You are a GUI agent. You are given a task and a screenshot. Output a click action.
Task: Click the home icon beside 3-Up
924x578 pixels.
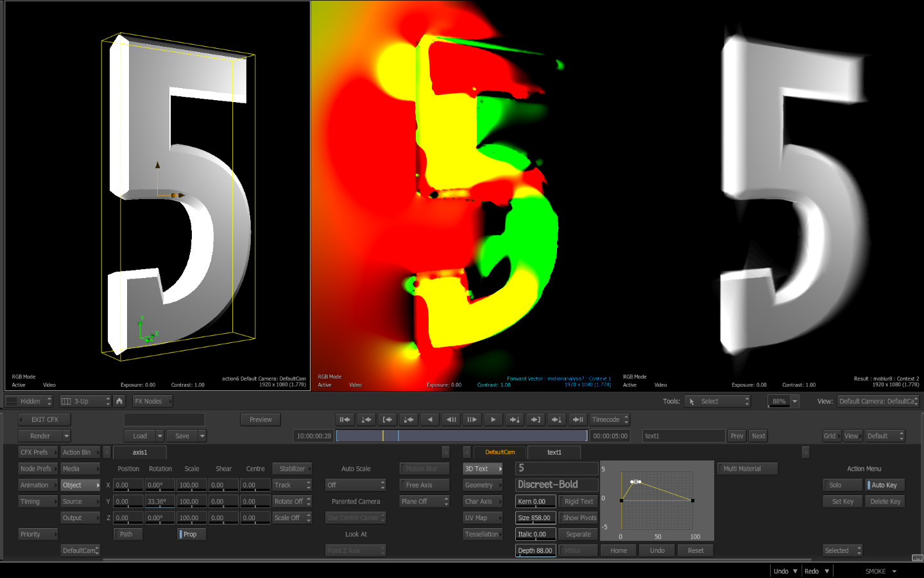[119, 401]
